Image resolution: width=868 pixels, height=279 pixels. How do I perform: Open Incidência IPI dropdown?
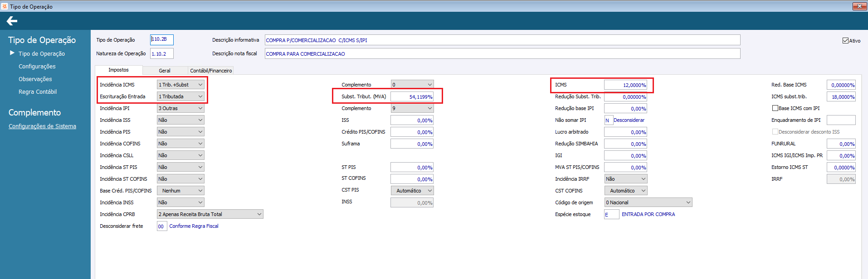coord(180,108)
